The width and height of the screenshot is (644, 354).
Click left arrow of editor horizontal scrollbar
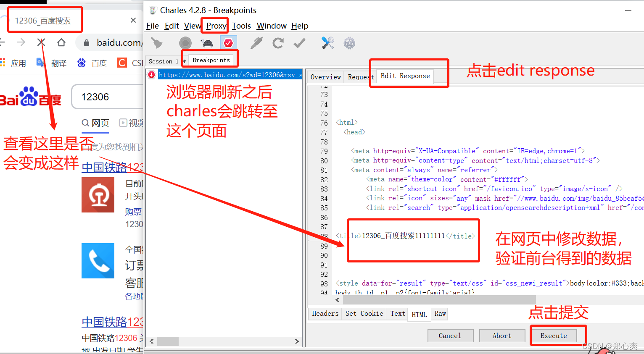point(338,300)
